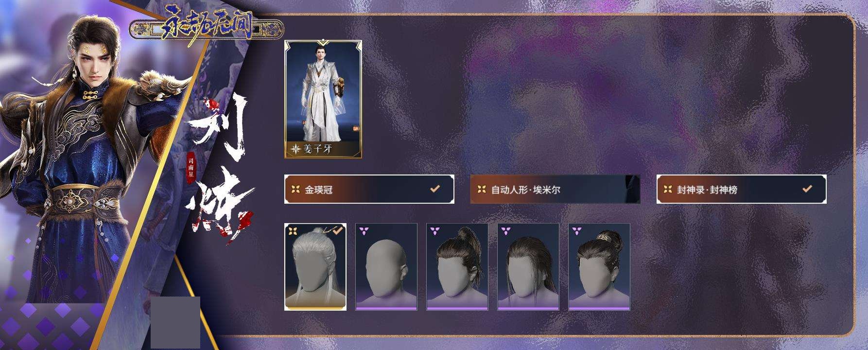Image resolution: width=868 pixels, height=350 pixels.
Task: Click purple rarity icon on ponytail card
Action: click(434, 230)
